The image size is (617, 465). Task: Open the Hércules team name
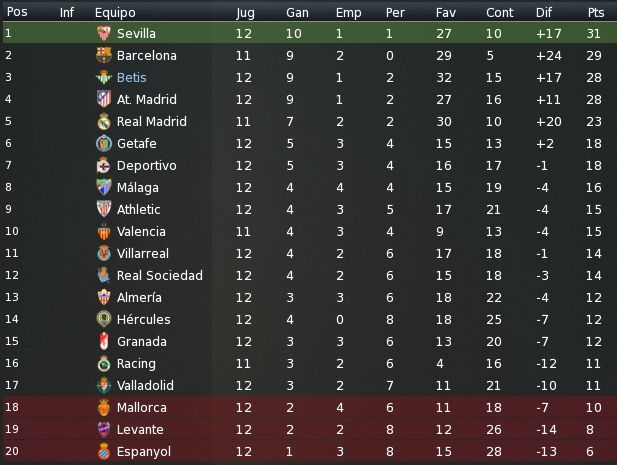pos(144,319)
